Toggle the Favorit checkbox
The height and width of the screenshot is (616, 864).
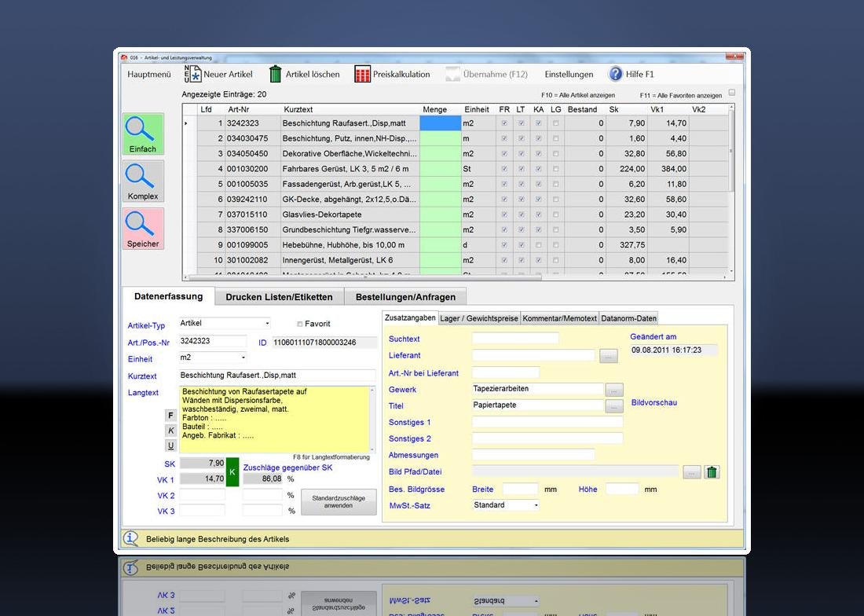click(299, 324)
